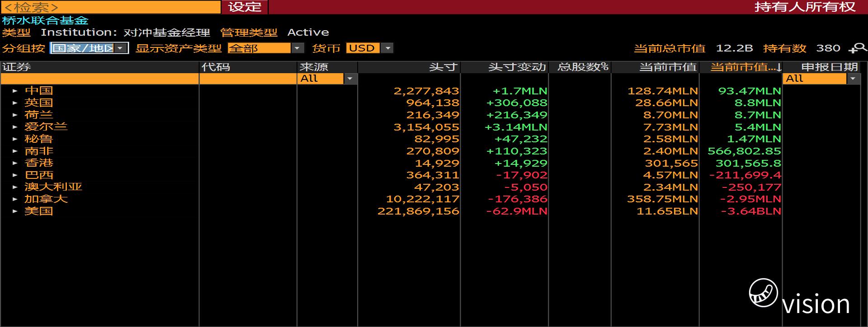868x327 pixels.
Task: Expand the 中国 country row
Action: point(15,91)
